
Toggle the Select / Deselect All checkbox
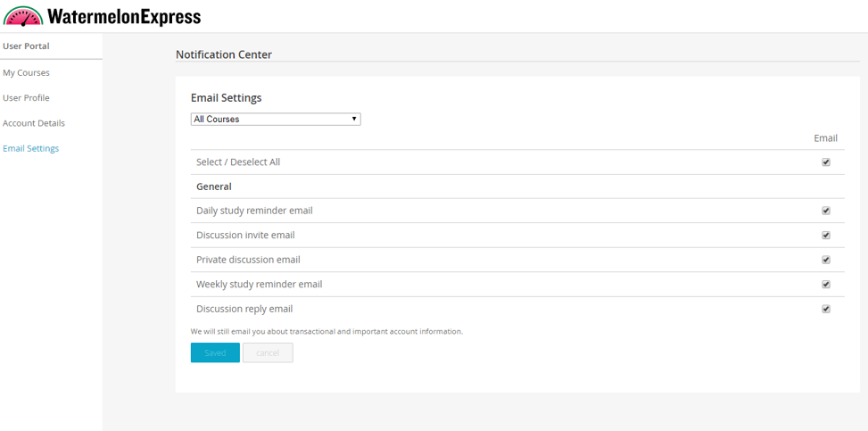pyautogui.click(x=826, y=162)
